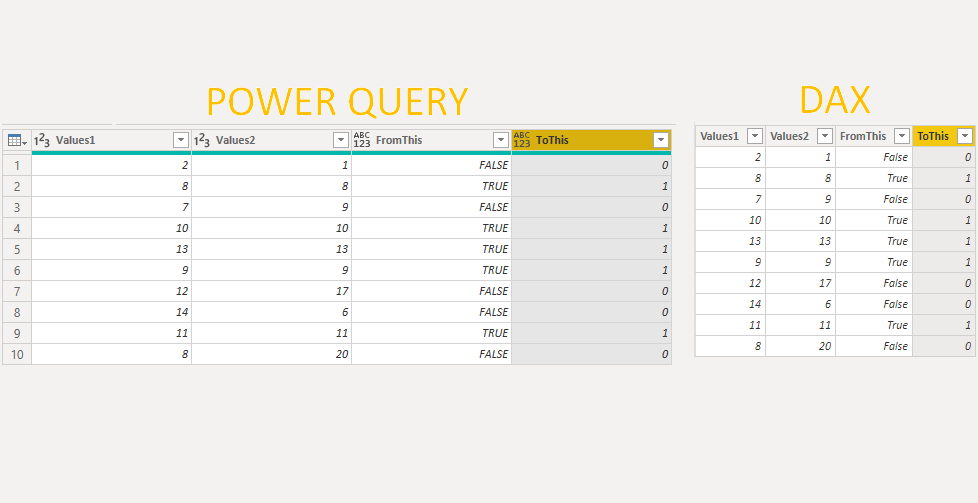The width and height of the screenshot is (978, 503).
Task: Select the ToThis column header in Power Query
Action: (x=591, y=140)
